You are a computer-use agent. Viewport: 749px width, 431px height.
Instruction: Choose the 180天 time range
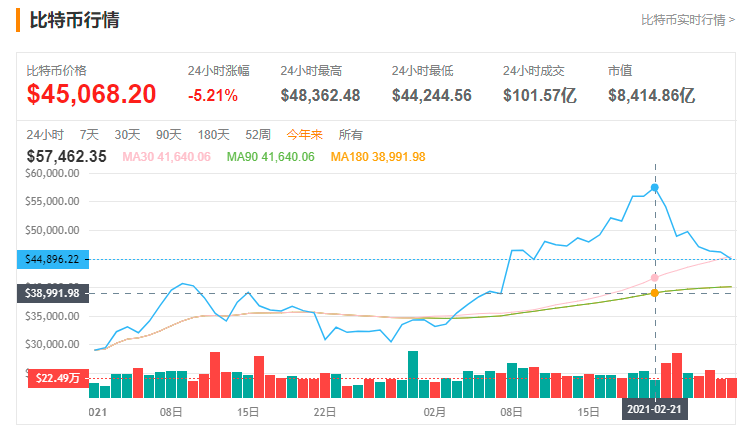tap(214, 135)
